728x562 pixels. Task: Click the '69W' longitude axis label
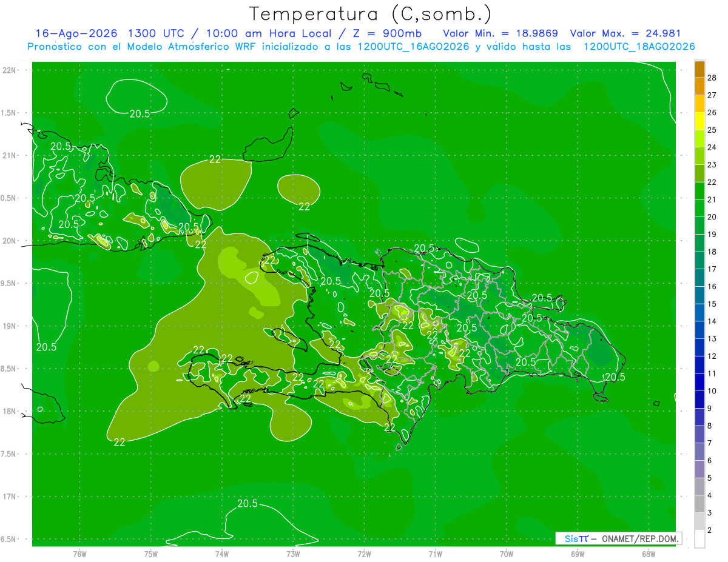[578, 554]
